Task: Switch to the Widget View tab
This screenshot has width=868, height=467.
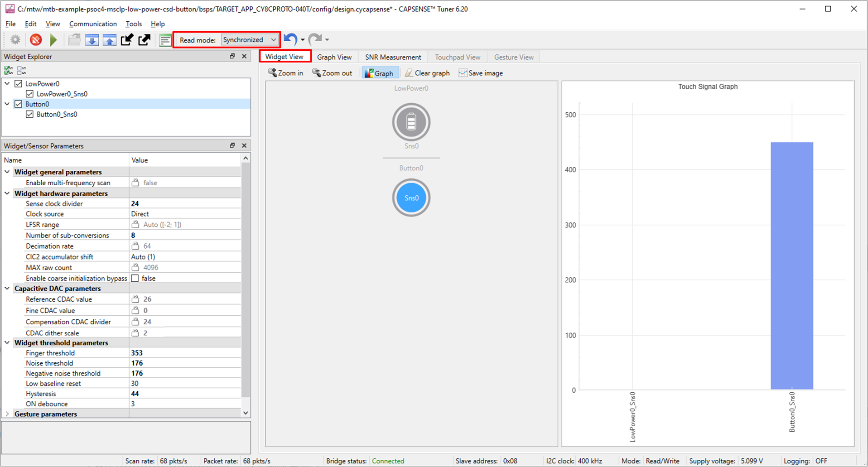Action: (x=285, y=57)
